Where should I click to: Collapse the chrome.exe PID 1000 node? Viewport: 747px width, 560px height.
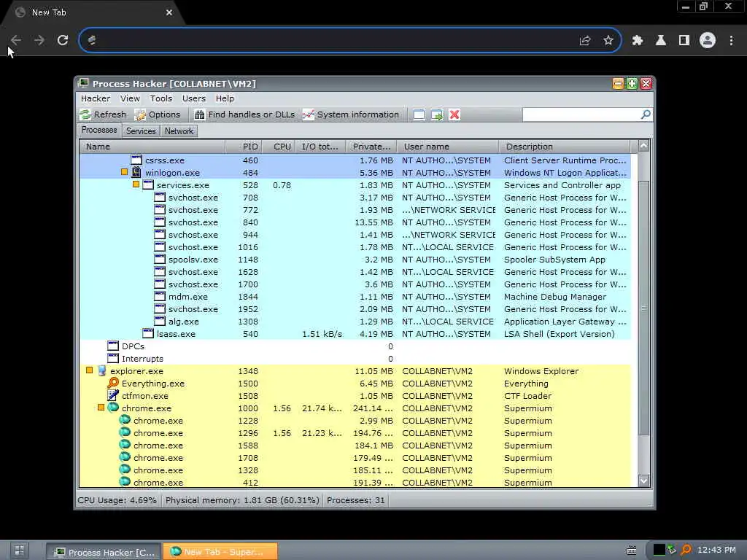click(101, 407)
